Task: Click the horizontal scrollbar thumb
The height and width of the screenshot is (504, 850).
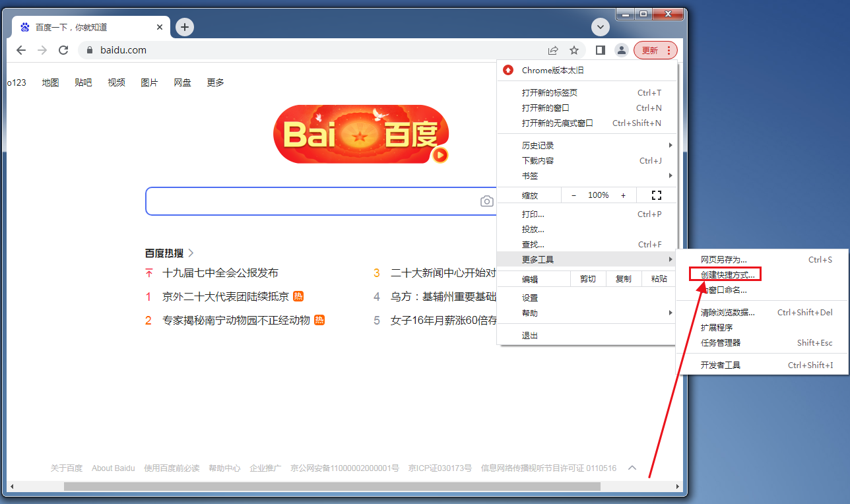Action: [x=332, y=487]
